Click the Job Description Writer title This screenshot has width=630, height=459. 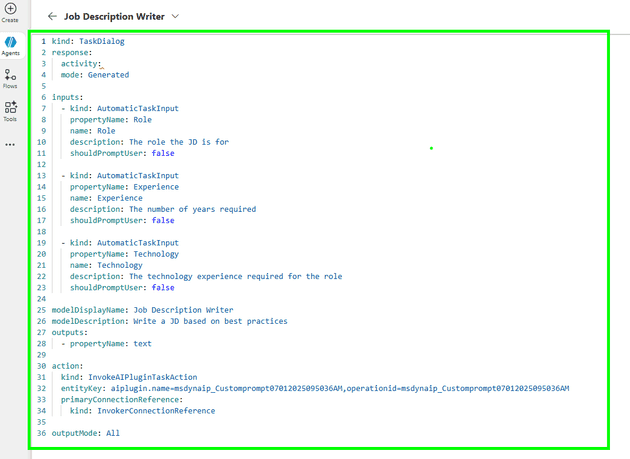coord(115,16)
